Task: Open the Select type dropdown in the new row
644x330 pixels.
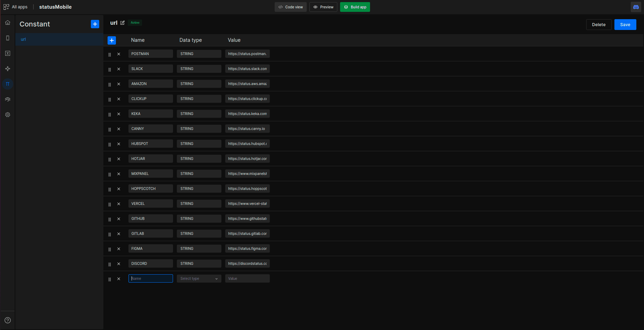Action: coord(199,278)
